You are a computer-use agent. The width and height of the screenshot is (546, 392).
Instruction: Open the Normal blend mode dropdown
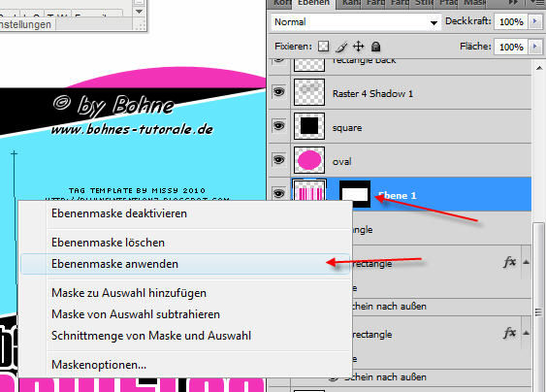click(356, 22)
